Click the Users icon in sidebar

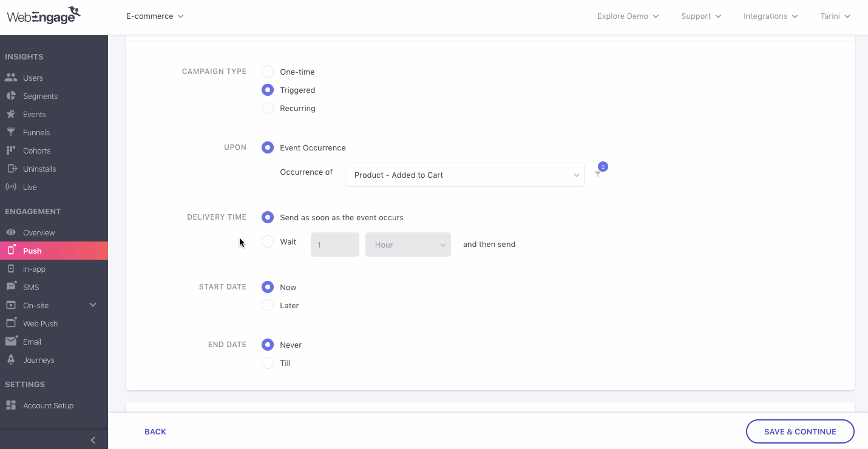pos(11,78)
